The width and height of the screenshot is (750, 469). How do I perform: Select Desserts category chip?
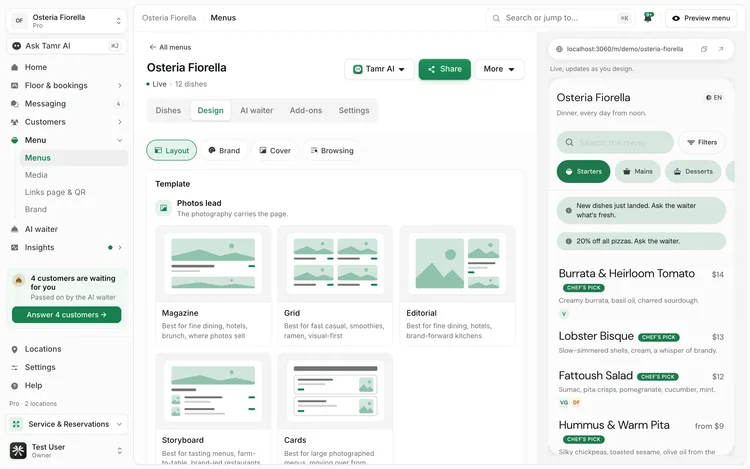pos(693,172)
